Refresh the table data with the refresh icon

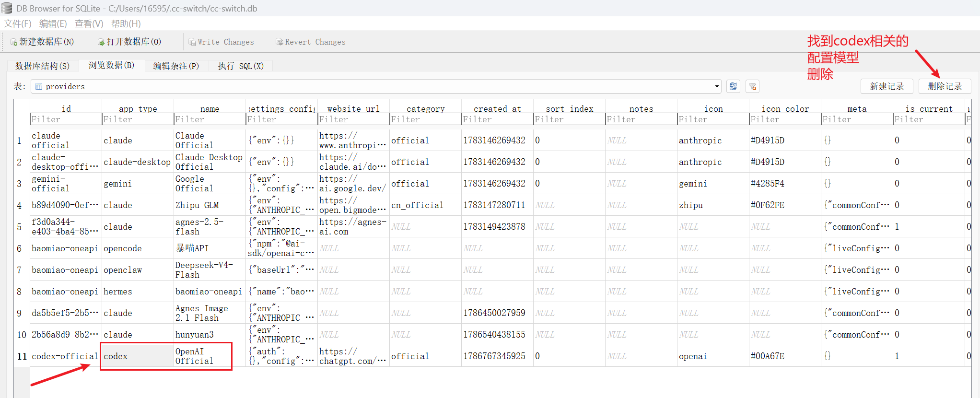click(x=733, y=86)
